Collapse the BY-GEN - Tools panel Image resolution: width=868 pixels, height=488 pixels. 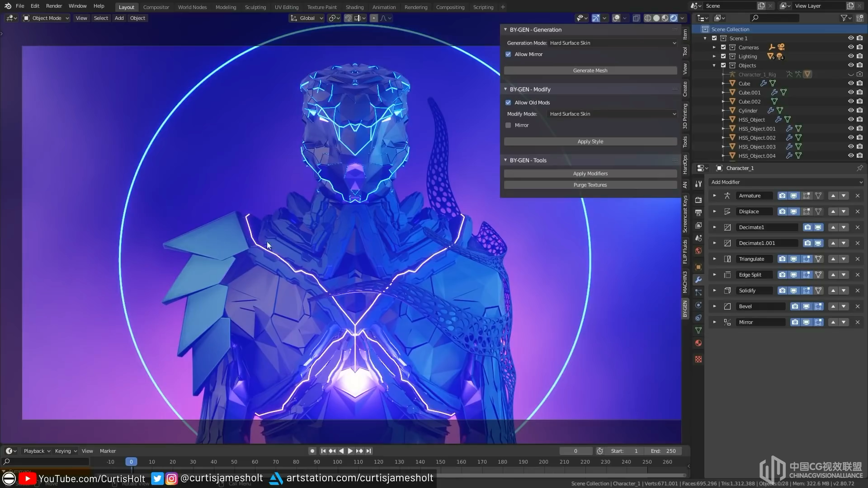tap(505, 160)
